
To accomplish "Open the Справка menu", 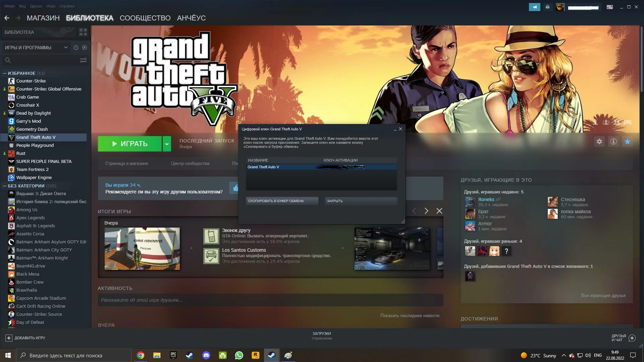I will [67, 6].
